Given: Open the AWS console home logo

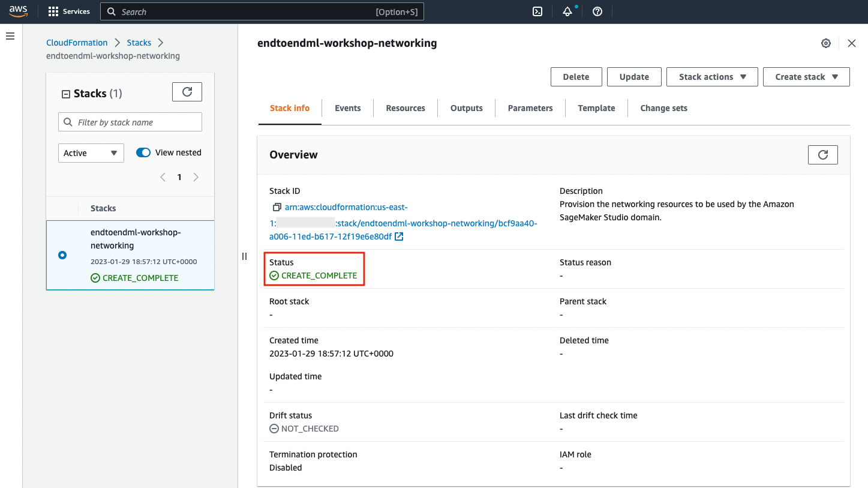Looking at the screenshot, I should pos(19,11).
